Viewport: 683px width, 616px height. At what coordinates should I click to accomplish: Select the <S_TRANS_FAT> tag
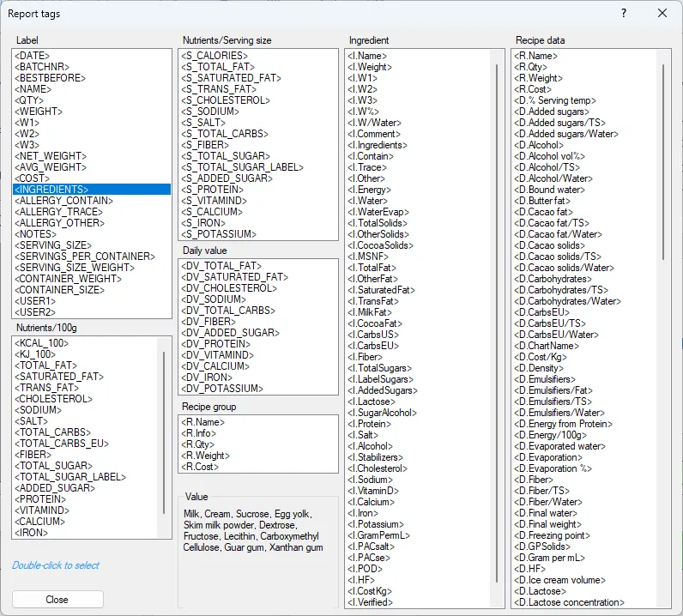[x=219, y=89]
